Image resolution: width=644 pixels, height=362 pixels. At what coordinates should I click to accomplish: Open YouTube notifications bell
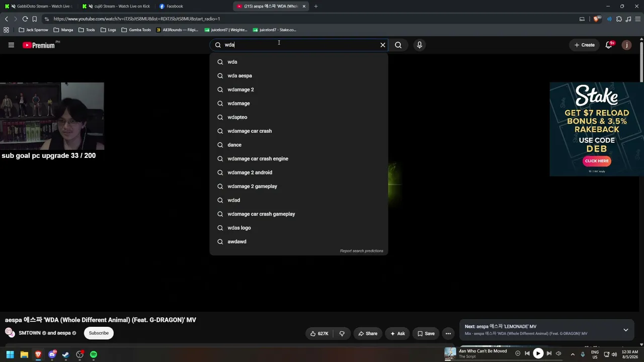(x=609, y=45)
